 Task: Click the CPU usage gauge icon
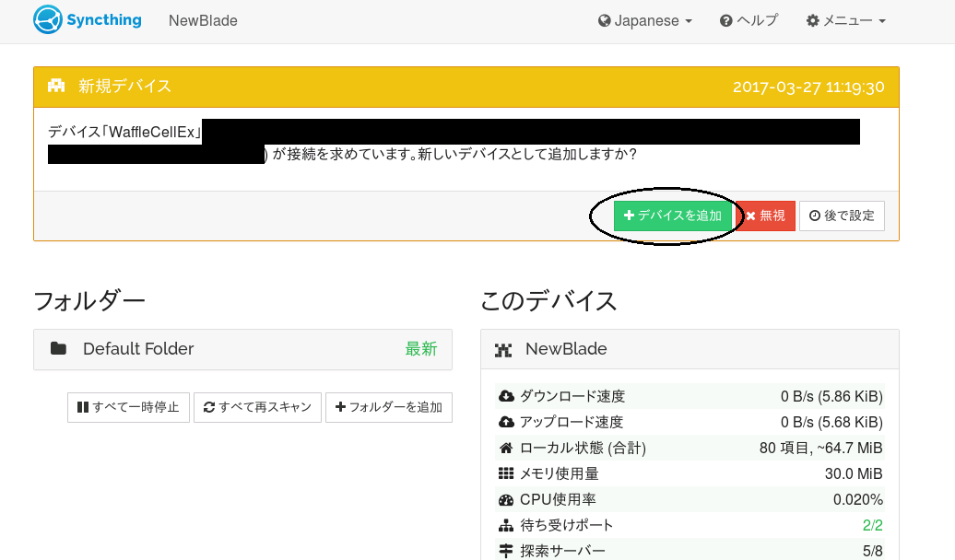505,499
